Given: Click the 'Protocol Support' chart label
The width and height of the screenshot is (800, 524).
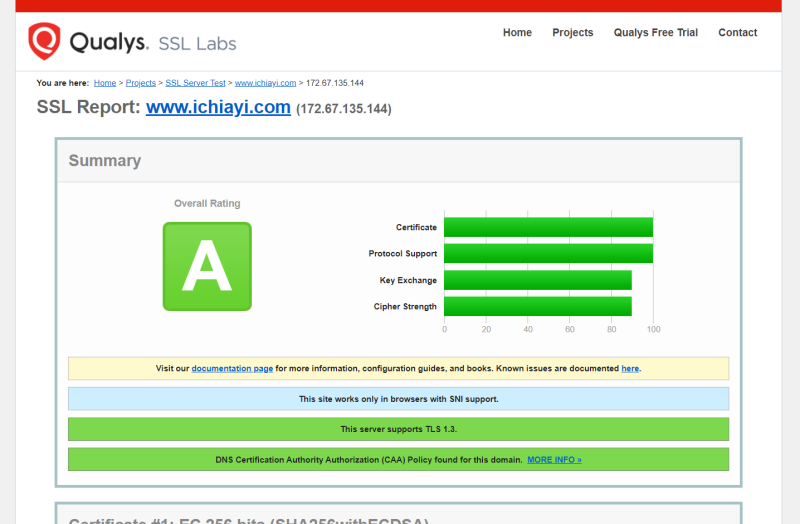Looking at the screenshot, I should tap(403, 254).
